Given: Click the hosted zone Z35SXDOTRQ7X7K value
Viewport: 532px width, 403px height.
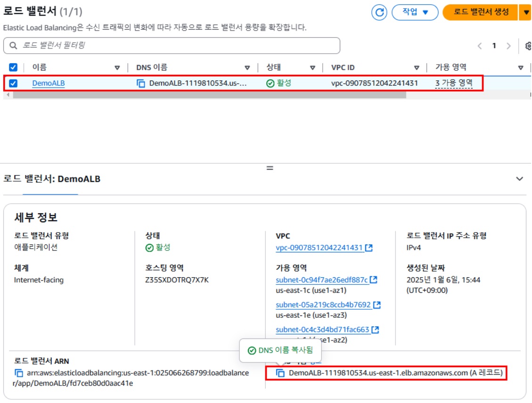Looking at the screenshot, I should pos(177,280).
